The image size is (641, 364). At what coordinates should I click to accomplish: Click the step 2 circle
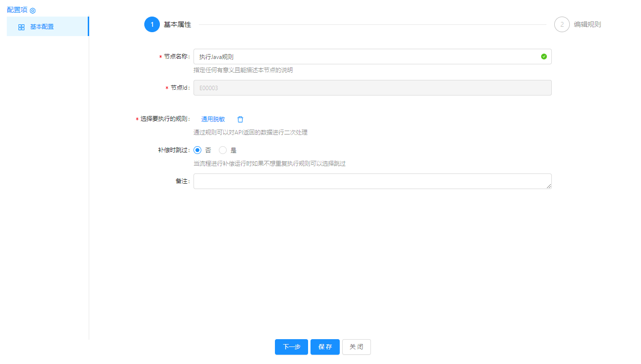click(562, 24)
